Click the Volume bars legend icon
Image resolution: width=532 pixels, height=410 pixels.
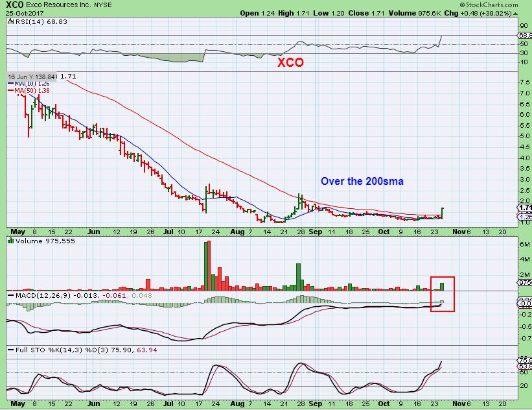[10, 241]
